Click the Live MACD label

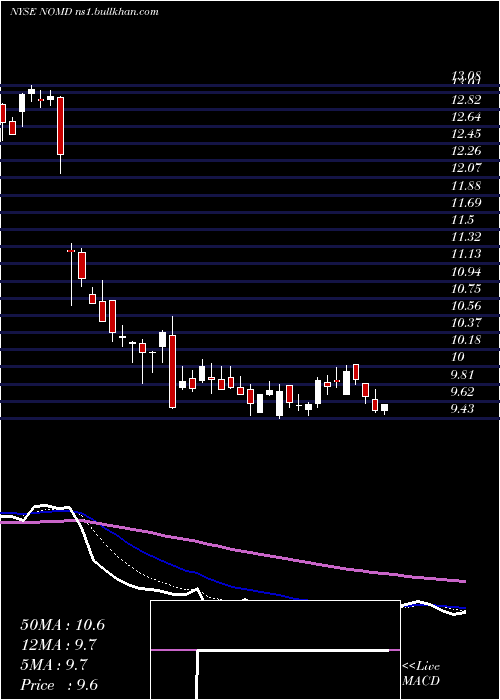421,674
